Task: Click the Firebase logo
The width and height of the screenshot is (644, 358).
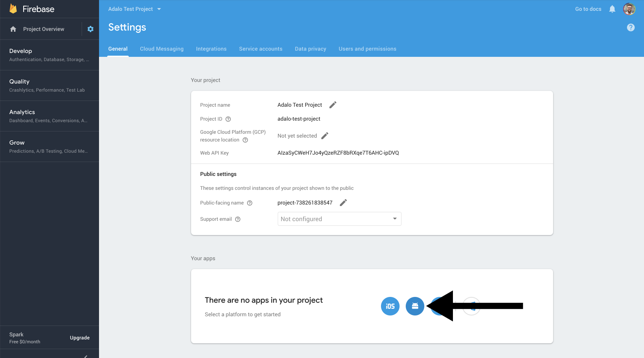Action: tap(32, 9)
